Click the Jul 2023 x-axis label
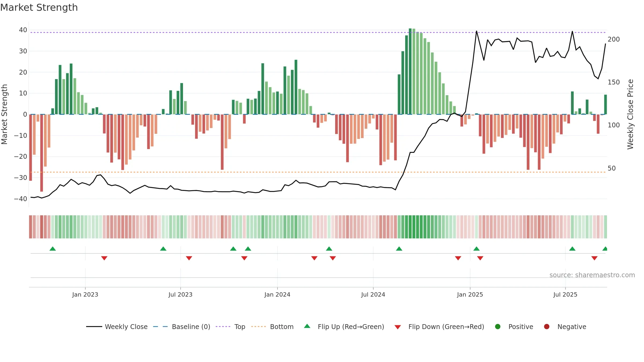This screenshot has width=644, height=362. 180,294
